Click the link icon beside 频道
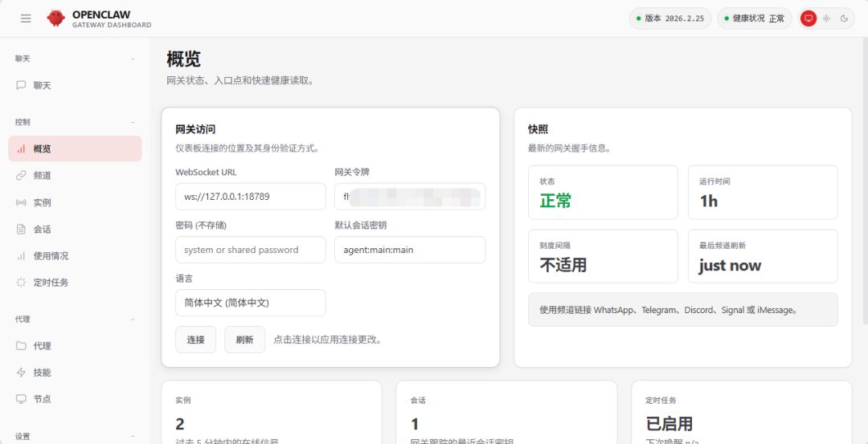 (x=21, y=175)
